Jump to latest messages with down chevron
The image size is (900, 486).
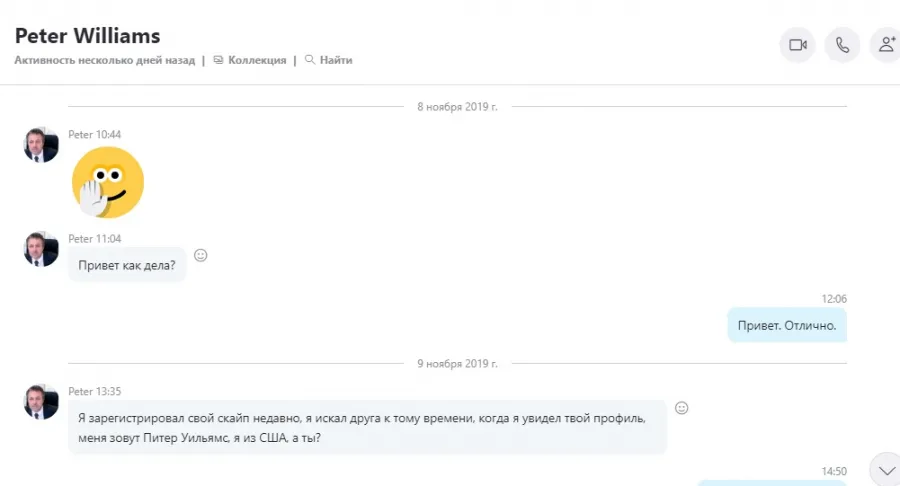[887, 471]
